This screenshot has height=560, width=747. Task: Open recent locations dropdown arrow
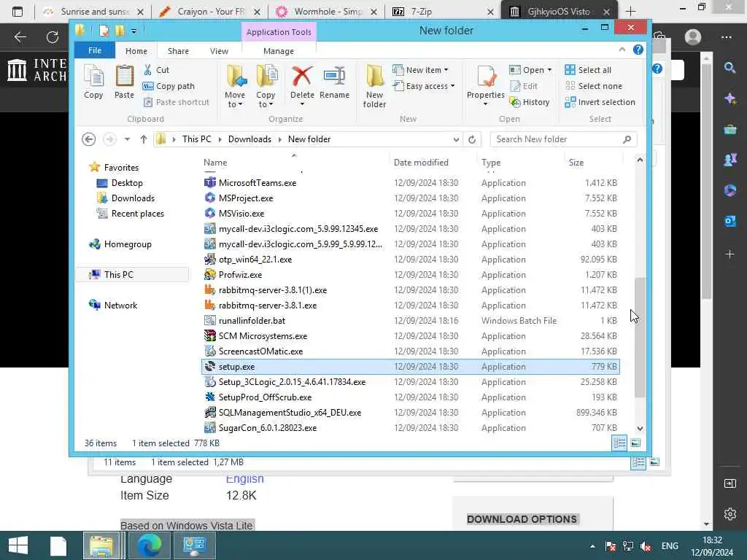coord(127,139)
